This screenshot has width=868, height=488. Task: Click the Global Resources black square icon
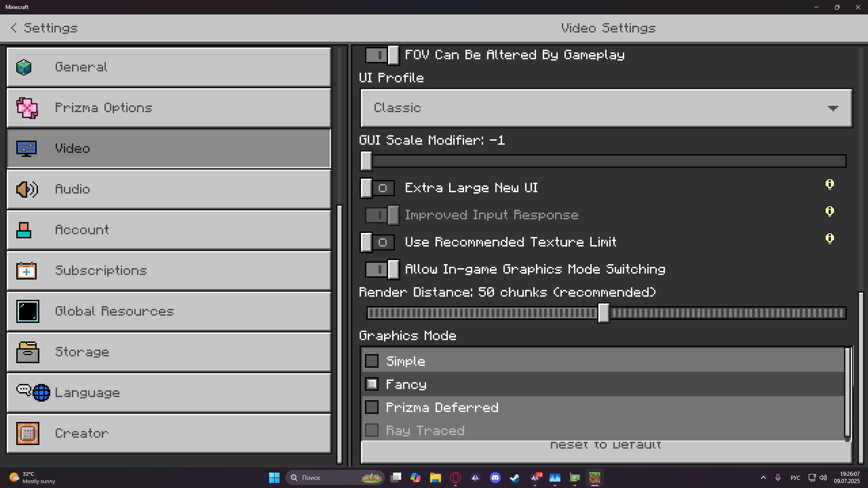(x=28, y=311)
